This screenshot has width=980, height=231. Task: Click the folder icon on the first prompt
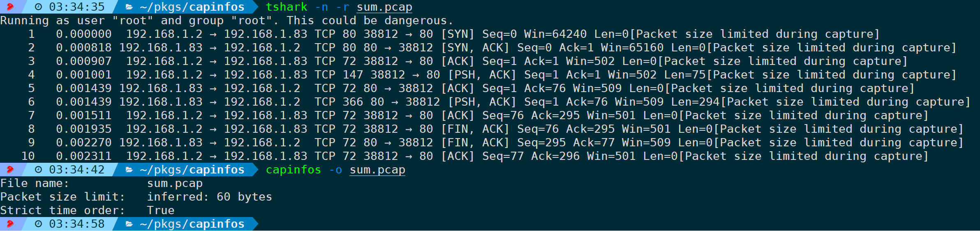pos(129,7)
